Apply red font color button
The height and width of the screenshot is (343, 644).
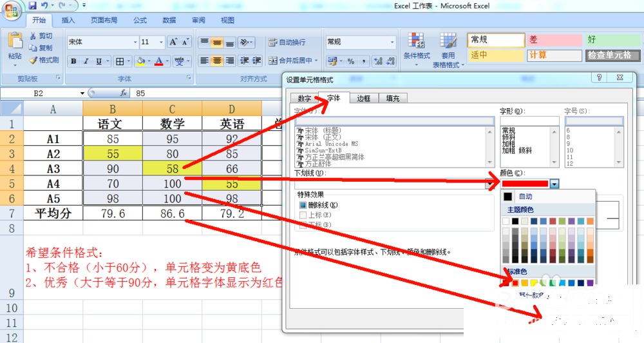(159, 61)
